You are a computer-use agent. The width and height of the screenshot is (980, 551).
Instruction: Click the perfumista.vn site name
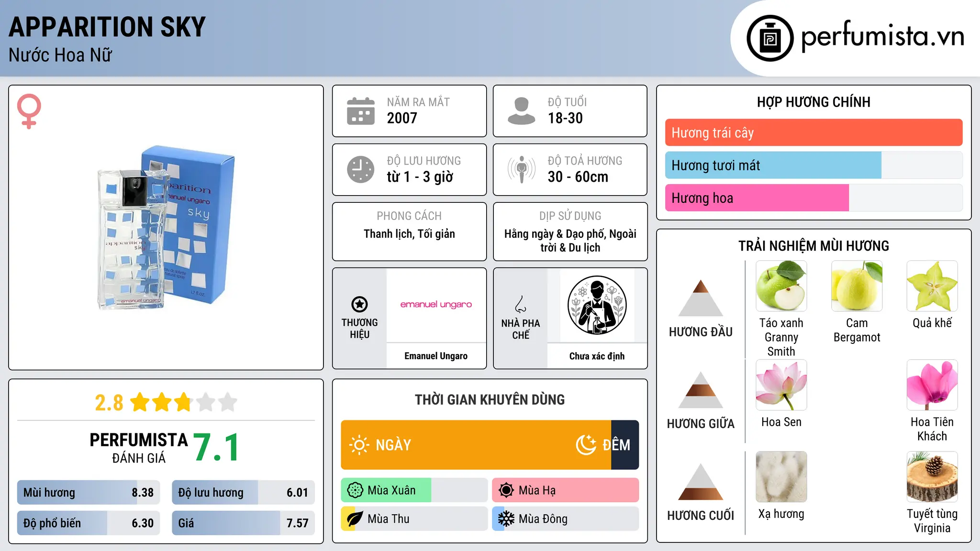[x=882, y=37]
